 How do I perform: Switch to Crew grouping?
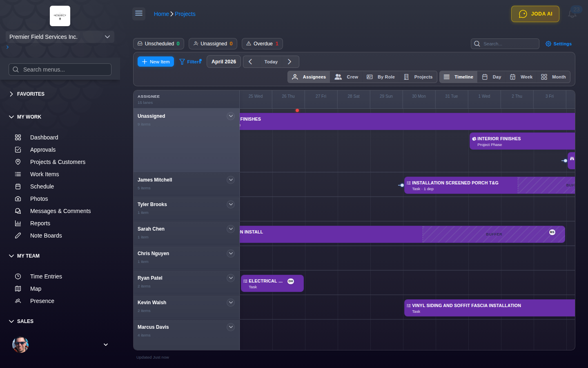pyautogui.click(x=346, y=77)
